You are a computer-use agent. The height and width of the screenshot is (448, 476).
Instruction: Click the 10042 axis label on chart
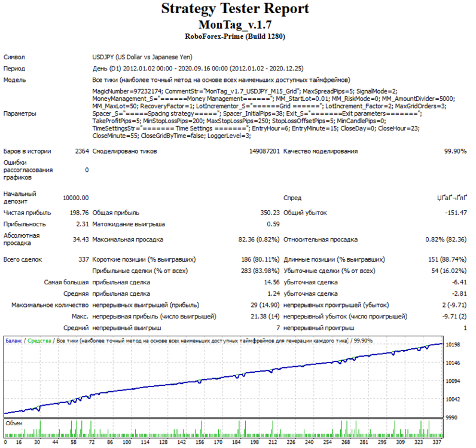pos(453,399)
